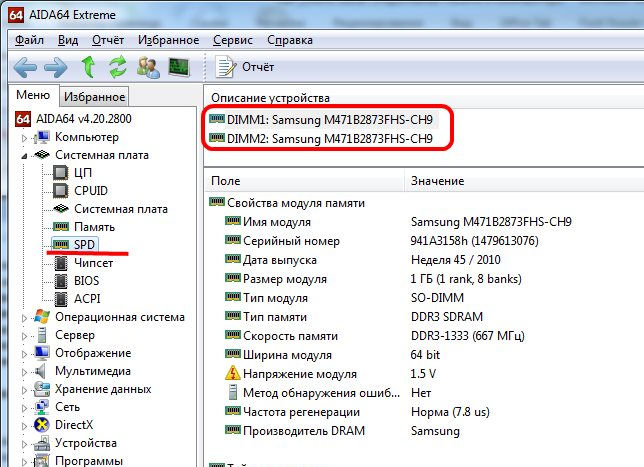This screenshot has width=644, height=467.
Task: Expand the DirectX tree node
Action: point(24,426)
